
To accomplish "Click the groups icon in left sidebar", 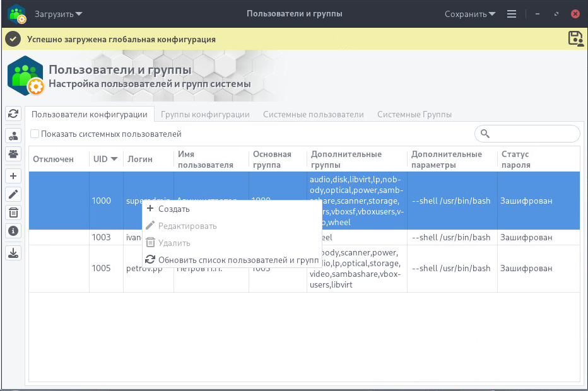I will [x=13, y=153].
